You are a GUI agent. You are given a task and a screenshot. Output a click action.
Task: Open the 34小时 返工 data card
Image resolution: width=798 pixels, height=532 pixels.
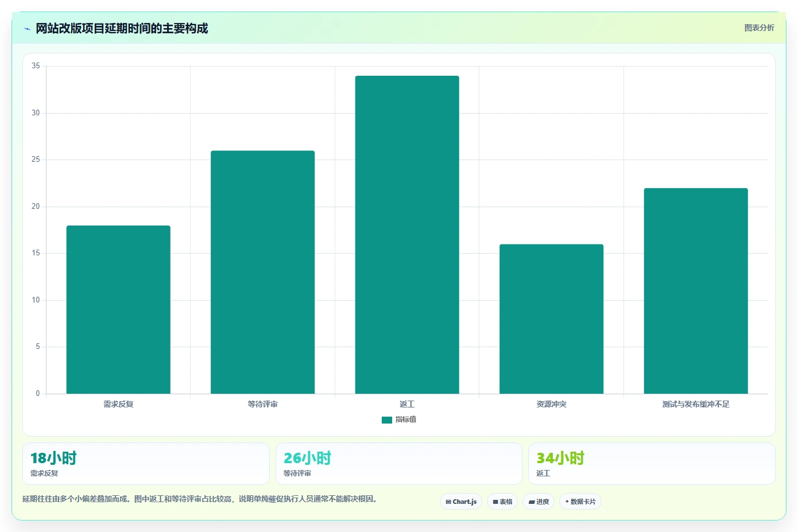pyautogui.click(x=652, y=464)
